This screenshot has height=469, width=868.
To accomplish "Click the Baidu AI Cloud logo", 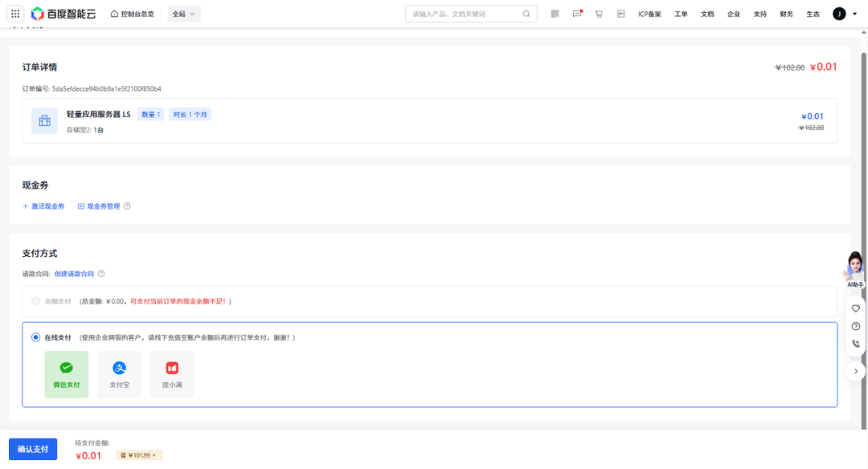I will [x=63, y=14].
